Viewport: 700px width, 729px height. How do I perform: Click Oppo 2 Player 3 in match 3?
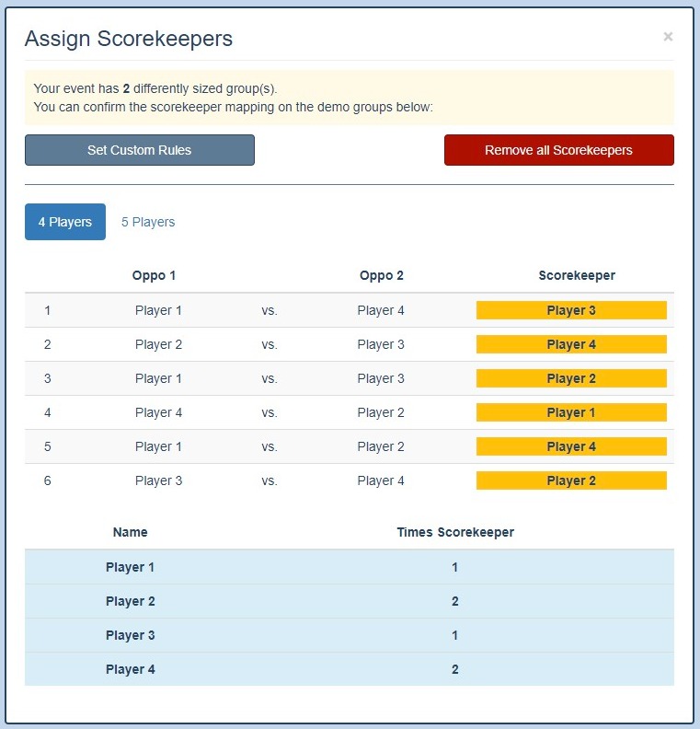tap(381, 378)
